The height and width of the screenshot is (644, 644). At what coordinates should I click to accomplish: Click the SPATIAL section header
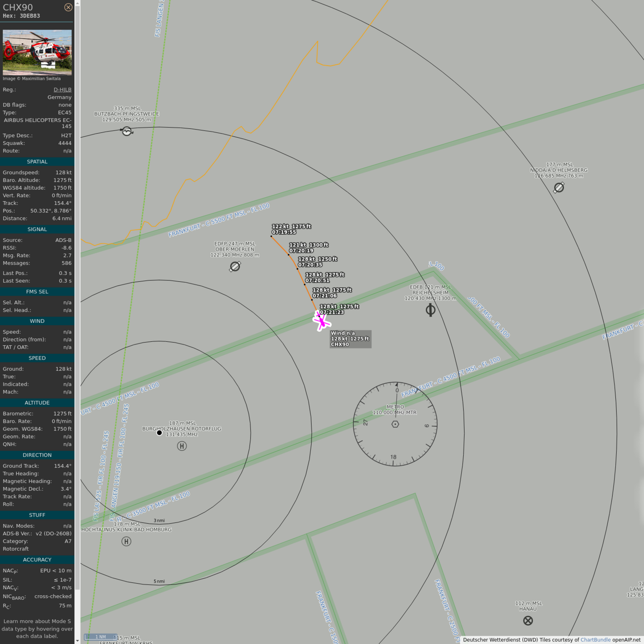[37, 162]
